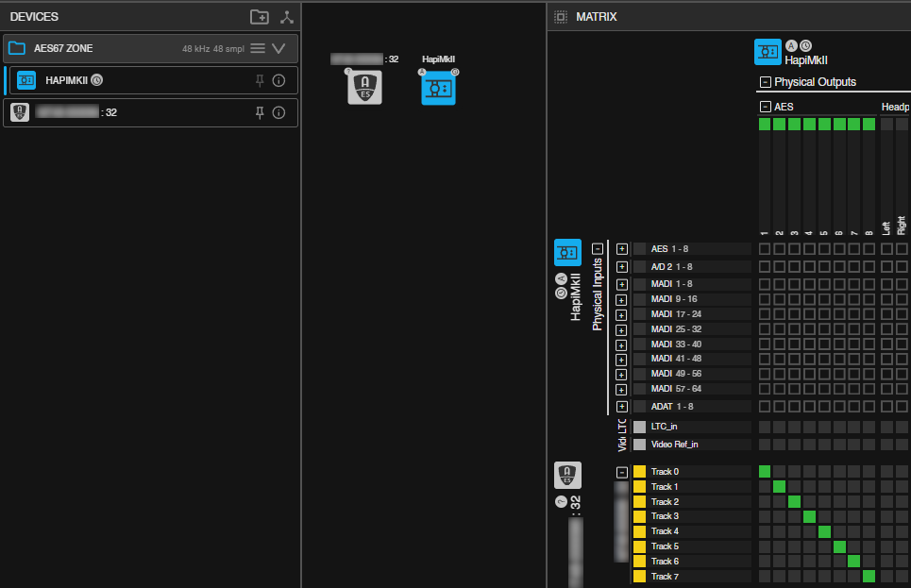Pin the HAPIMKII device

[260, 81]
